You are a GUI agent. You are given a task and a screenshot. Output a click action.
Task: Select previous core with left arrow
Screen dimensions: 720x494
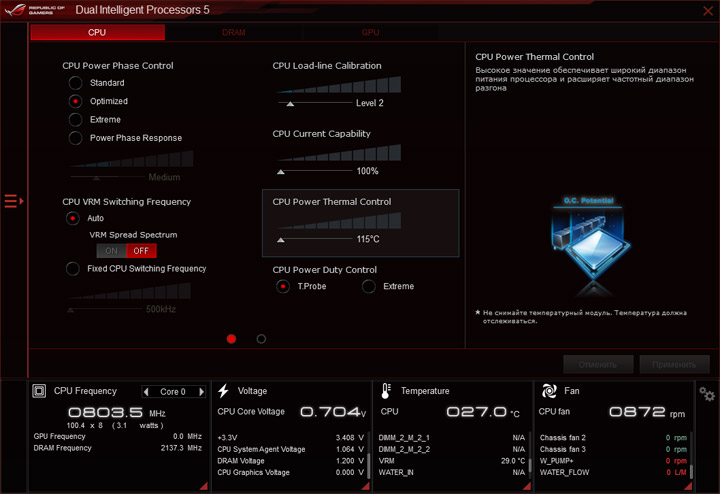point(146,392)
